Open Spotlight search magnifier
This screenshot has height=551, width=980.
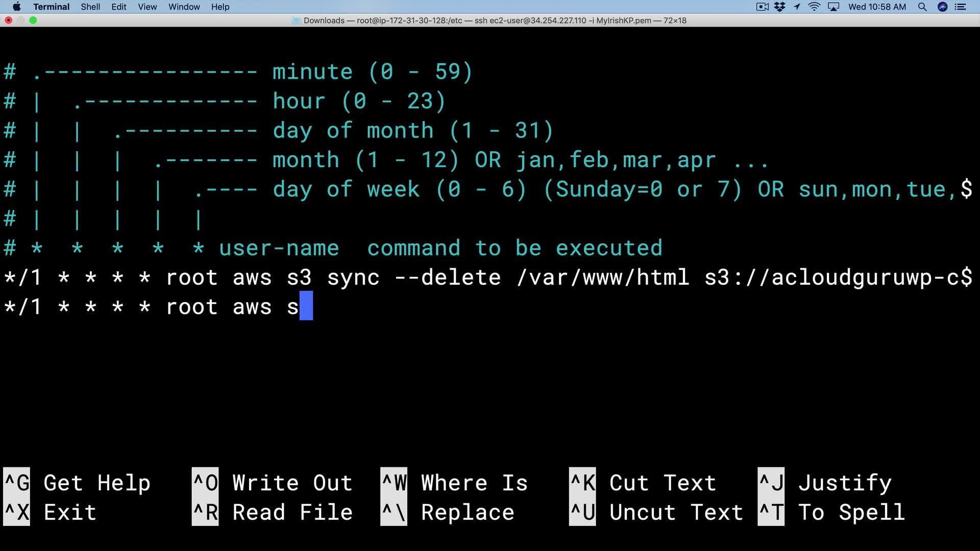(922, 7)
